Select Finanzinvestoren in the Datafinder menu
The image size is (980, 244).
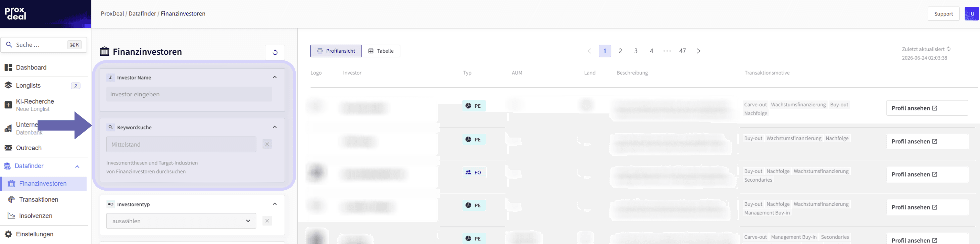[44, 184]
